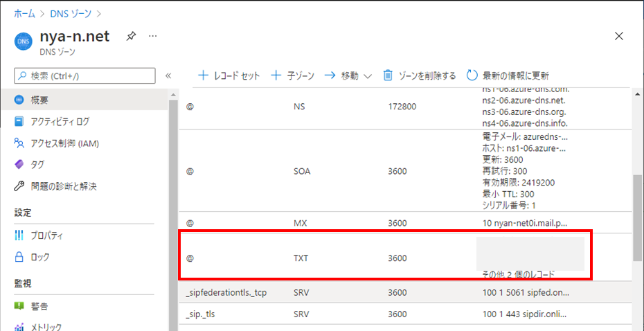Click the activity log book icon
The image size is (644, 331).
click(19, 122)
